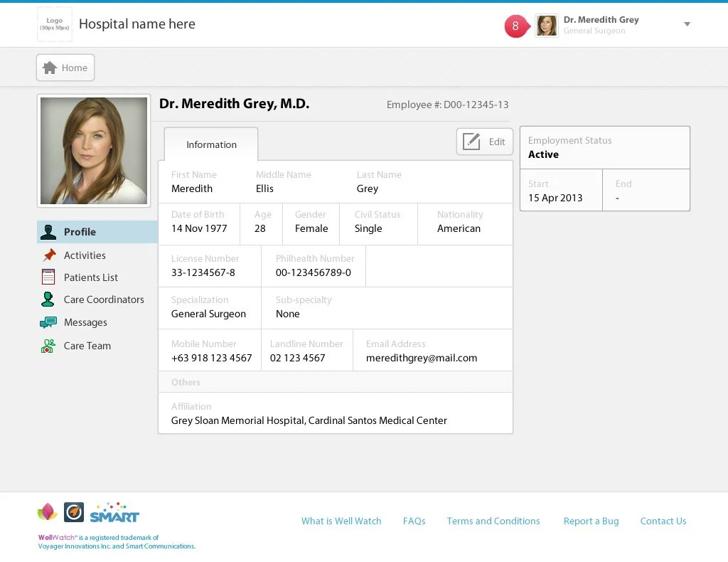The width and height of the screenshot is (728, 562).
Task: Click the Home button
Action: [x=65, y=68]
